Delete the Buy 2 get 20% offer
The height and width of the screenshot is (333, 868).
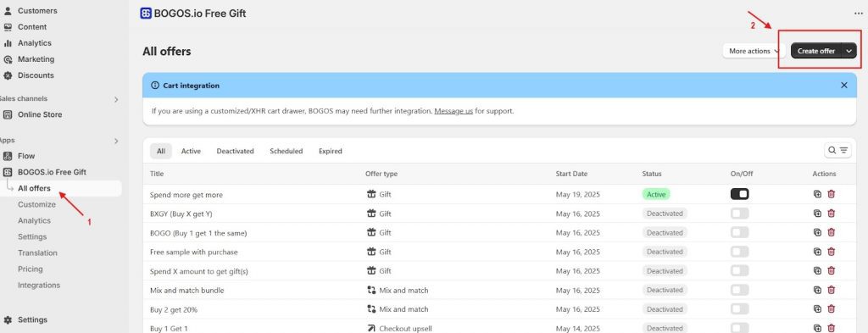(x=831, y=309)
